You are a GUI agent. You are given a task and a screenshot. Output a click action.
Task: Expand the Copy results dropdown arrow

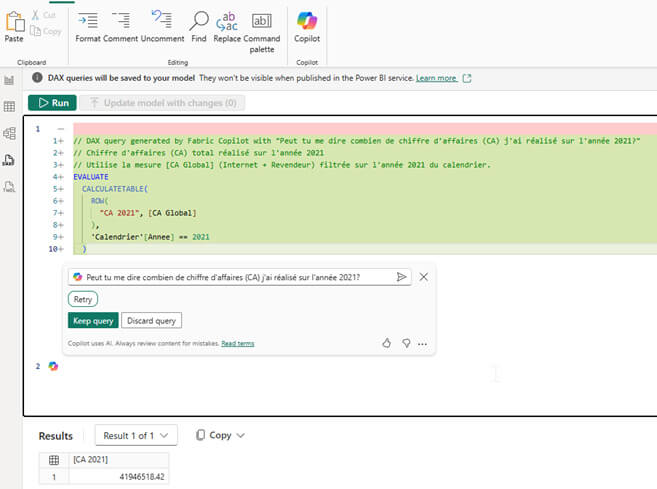pyautogui.click(x=240, y=435)
